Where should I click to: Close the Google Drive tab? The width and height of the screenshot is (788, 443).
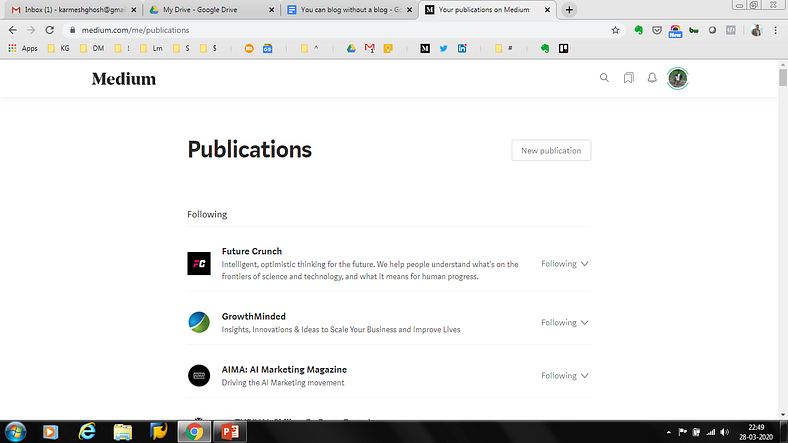[271, 10]
